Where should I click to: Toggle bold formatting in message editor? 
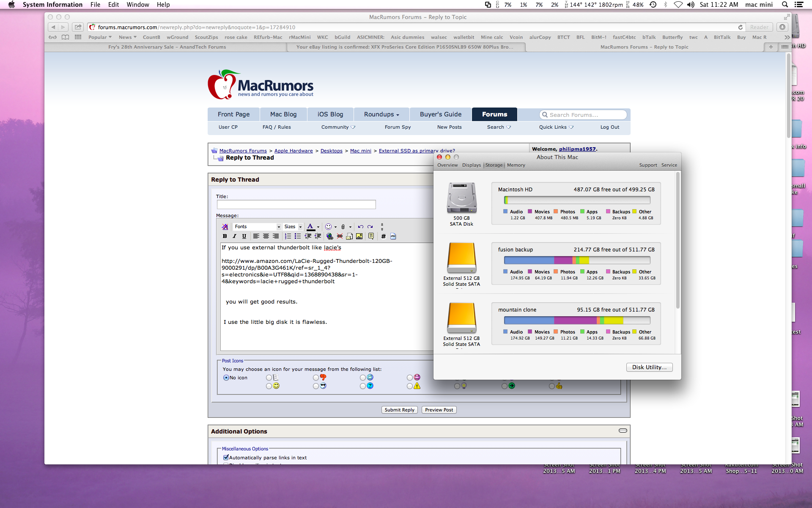pos(225,236)
